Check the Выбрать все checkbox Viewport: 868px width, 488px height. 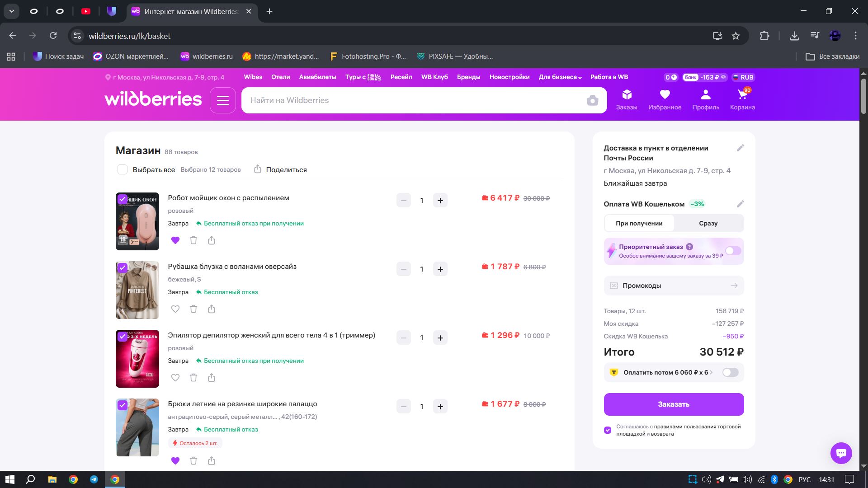pos(123,170)
